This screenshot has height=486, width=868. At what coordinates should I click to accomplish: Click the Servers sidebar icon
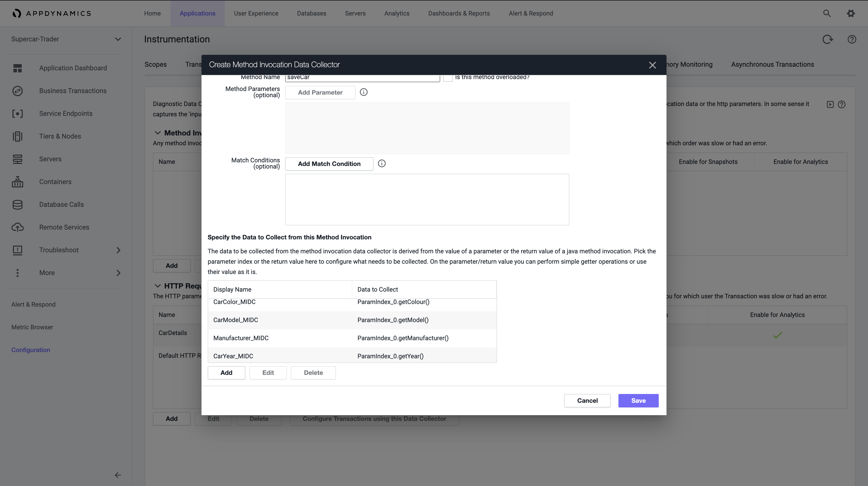[x=18, y=159]
